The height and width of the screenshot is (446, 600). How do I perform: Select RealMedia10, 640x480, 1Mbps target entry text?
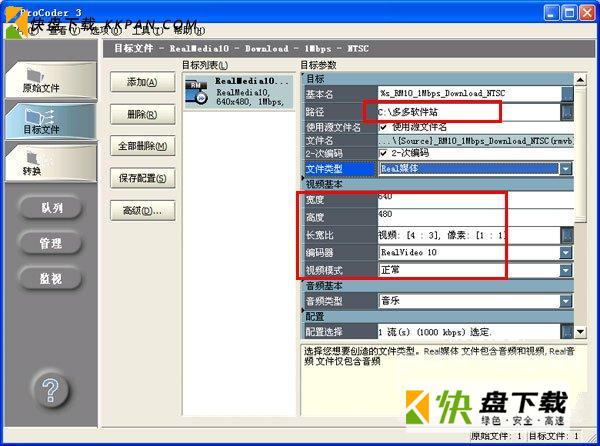[x=249, y=97]
